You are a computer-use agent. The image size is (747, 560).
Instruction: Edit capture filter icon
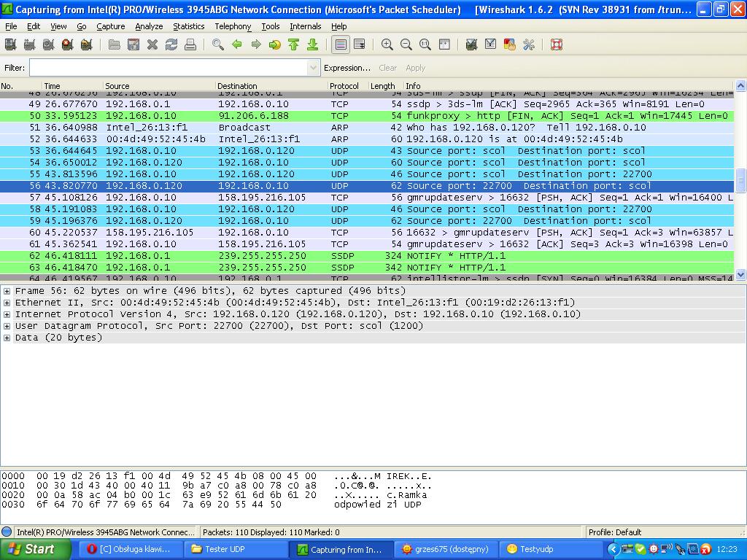click(x=472, y=44)
